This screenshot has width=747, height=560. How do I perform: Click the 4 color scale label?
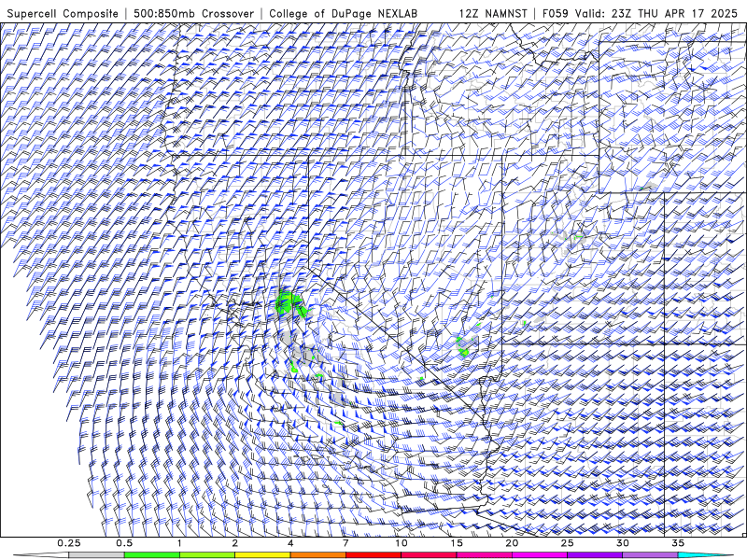point(290,543)
